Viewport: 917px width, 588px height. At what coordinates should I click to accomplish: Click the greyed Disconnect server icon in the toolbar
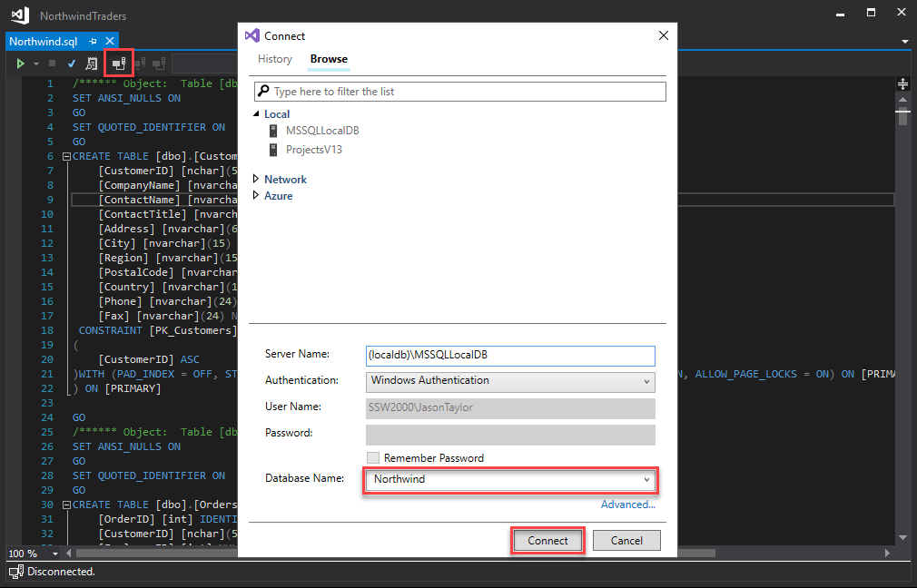click(x=140, y=64)
